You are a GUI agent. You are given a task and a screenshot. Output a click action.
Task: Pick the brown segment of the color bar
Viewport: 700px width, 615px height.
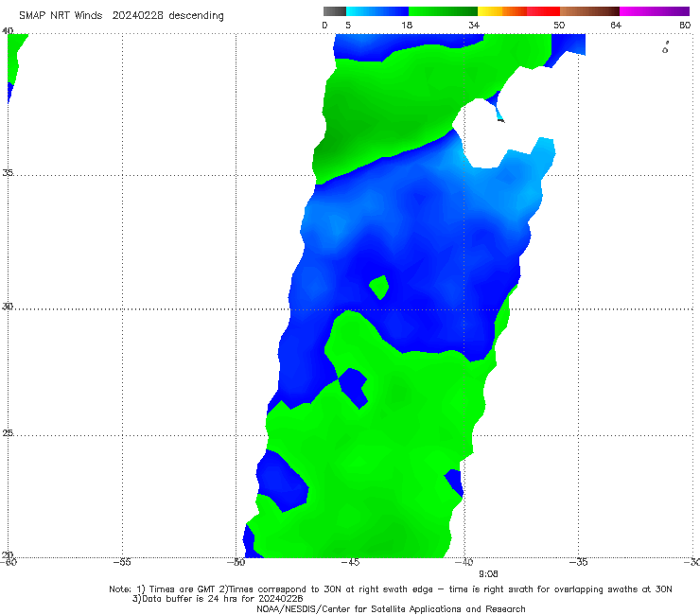(x=589, y=11)
